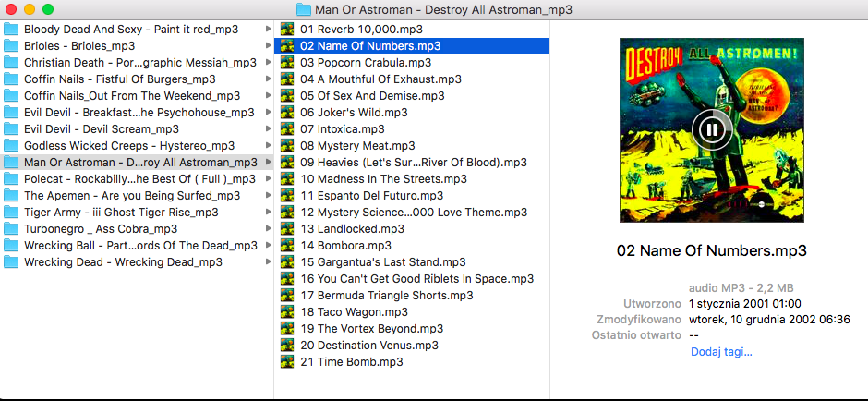868x401 pixels.
Task: Select folder icon of Polecat - Rockabilly
Action: [11, 178]
